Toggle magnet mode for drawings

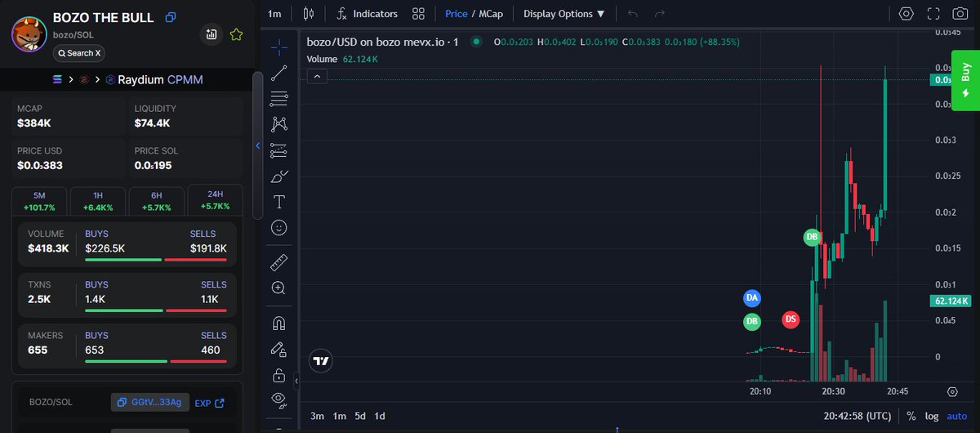click(x=279, y=324)
